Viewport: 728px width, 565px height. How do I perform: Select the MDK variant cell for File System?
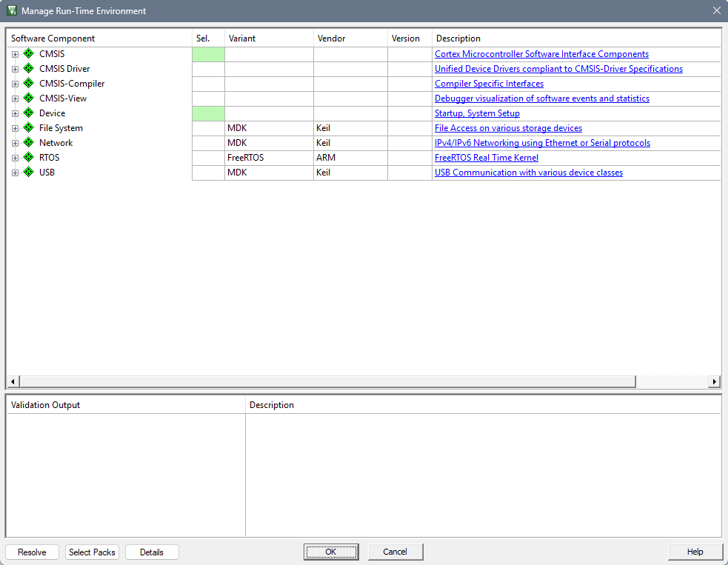point(269,128)
